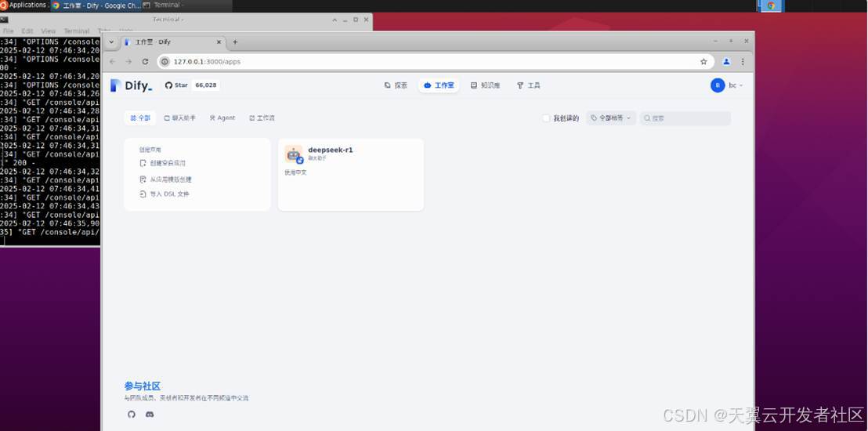
Task: Open the Discord community icon in footer
Action: coord(150,415)
